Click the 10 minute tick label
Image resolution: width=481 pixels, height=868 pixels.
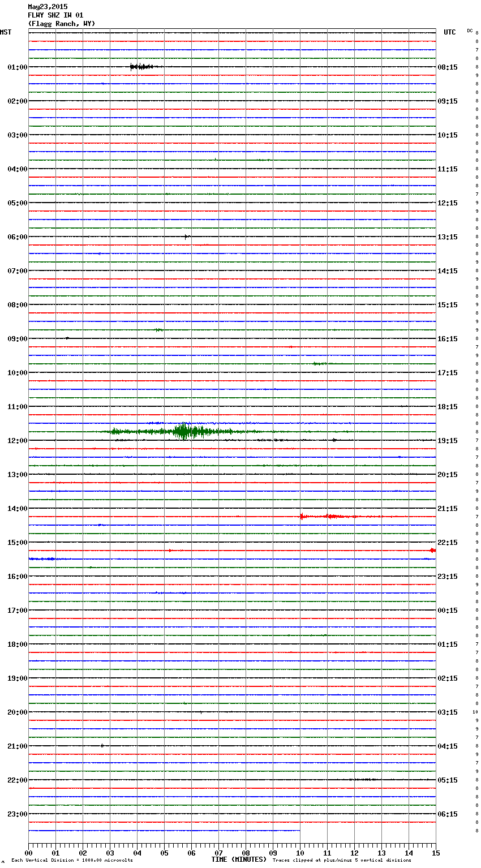pos(300,853)
